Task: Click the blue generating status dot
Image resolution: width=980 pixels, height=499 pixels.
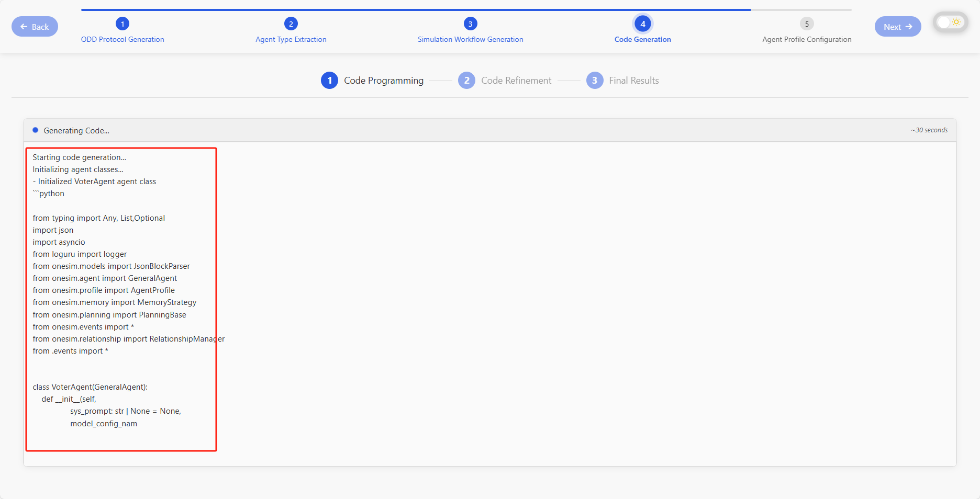Action: pyautogui.click(x=36, y=130)
